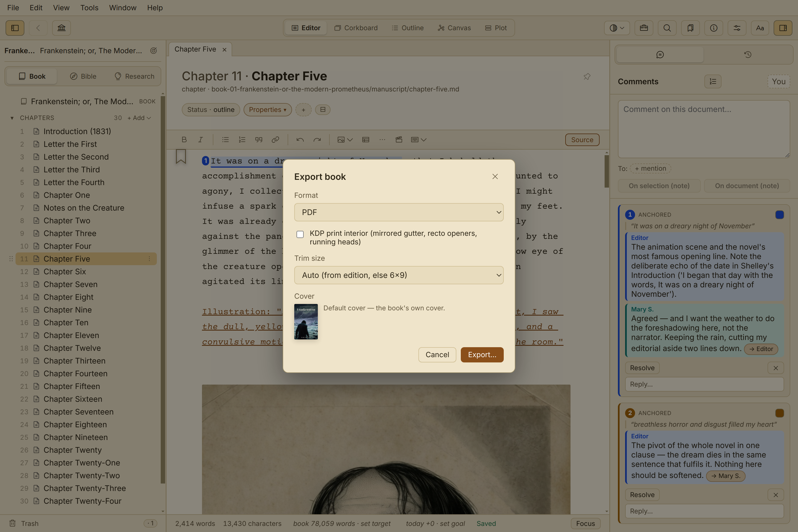This screenshot has height=532, width=798.
Task: Toggle the comment list view icon
Action: click(x=713, y=81)
